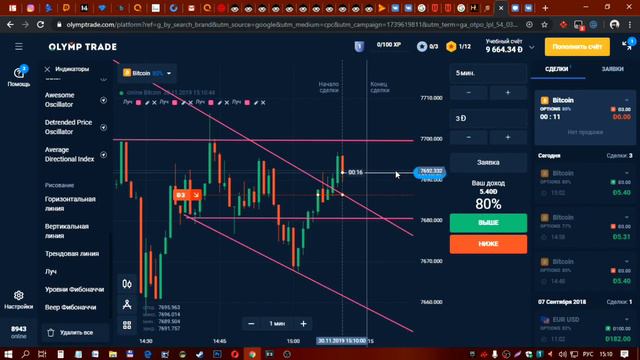Open the chart layout grid icon
The width and height of the screenshot is (640, 360).
(x=127, y=325)
